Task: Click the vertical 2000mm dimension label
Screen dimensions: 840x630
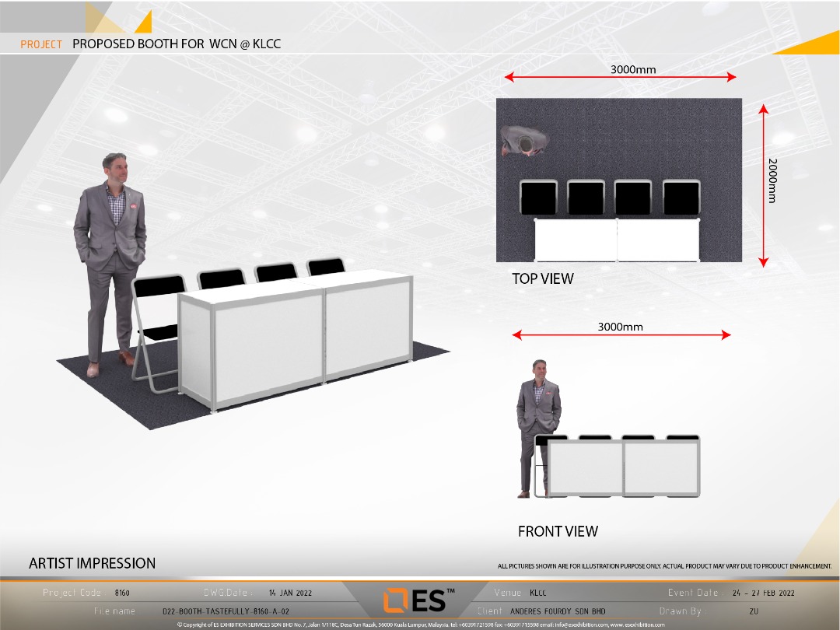Action: point(772,180)
